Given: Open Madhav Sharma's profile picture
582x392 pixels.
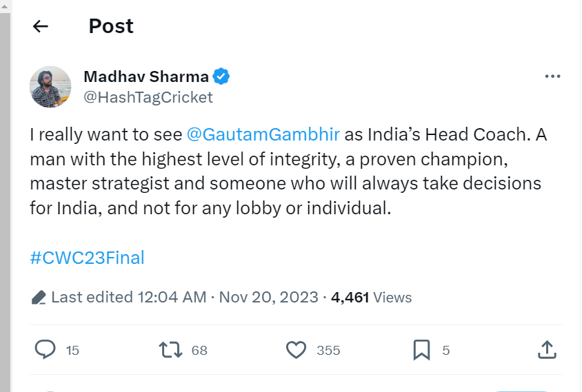Looking at the screenshot, I should pos(50,87).
